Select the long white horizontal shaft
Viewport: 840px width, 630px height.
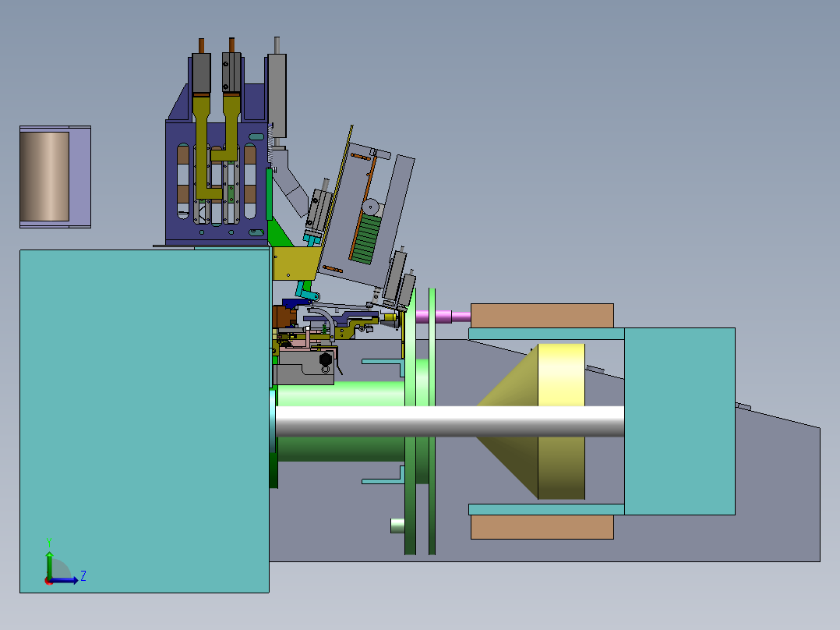[x=449, y=422]
